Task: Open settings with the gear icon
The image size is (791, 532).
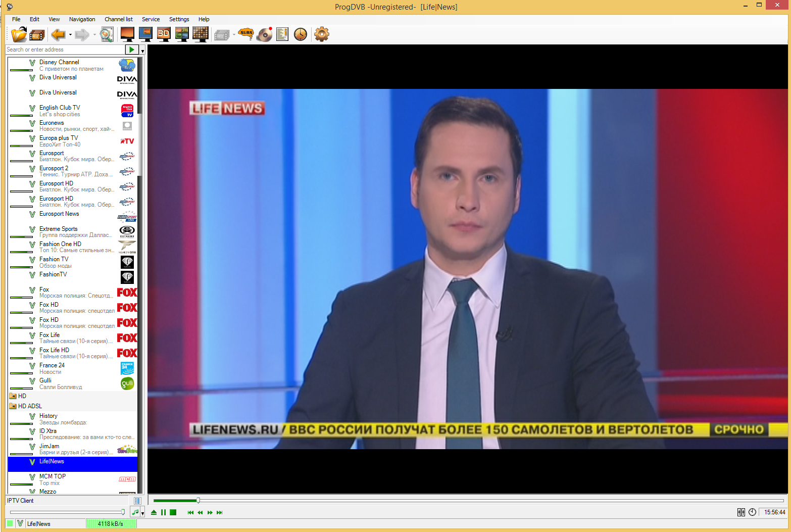Action: (322, 34)
